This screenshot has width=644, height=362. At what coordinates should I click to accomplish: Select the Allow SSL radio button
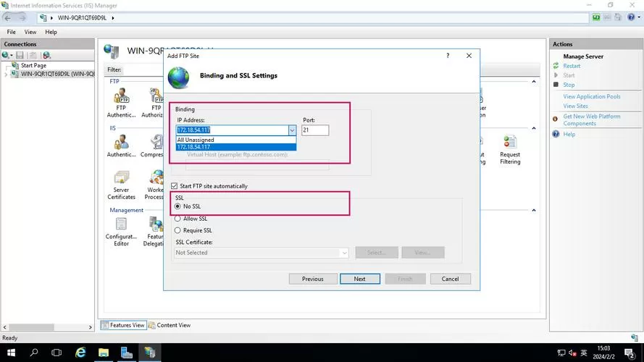177,219
